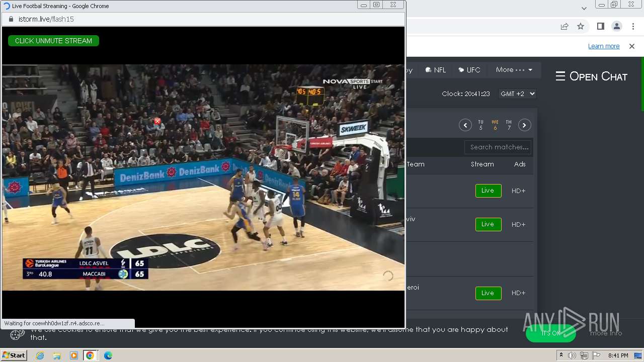The width and height of the screenshot is (644, 362).
Task: Switch to Chrome via taskbar icon
Action: tap(90, 355)
